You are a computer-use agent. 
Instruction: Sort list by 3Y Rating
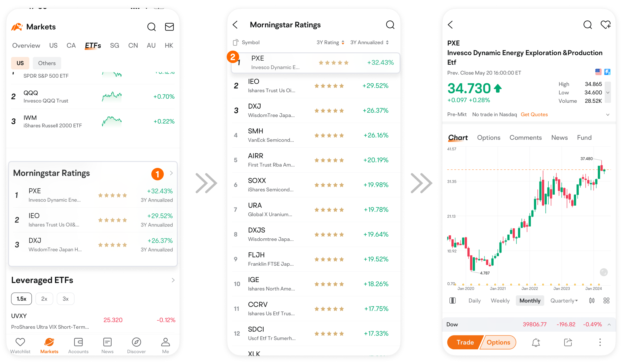point(330,43)
